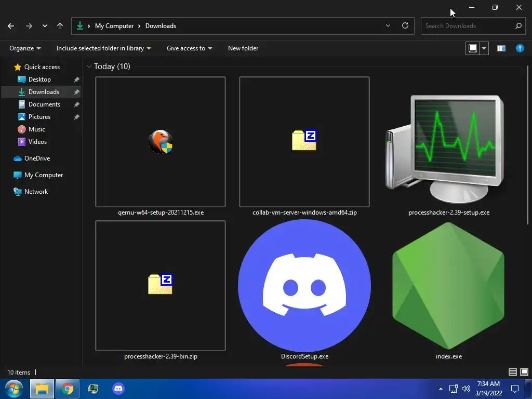This screenshot has height=399, width=532.
Task: Focus the Search Downloads field
Action: coord(473,26)
